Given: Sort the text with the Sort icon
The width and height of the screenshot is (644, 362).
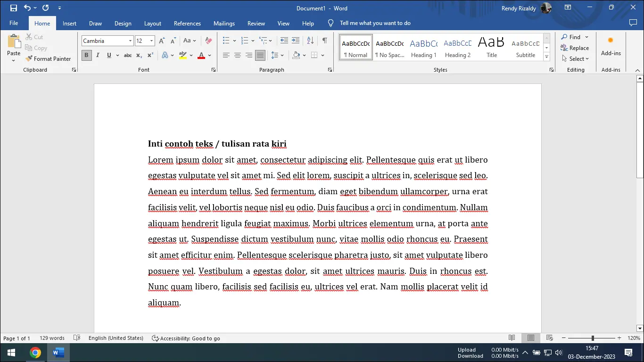Looking at the screenshot, I should coord(310,41).
